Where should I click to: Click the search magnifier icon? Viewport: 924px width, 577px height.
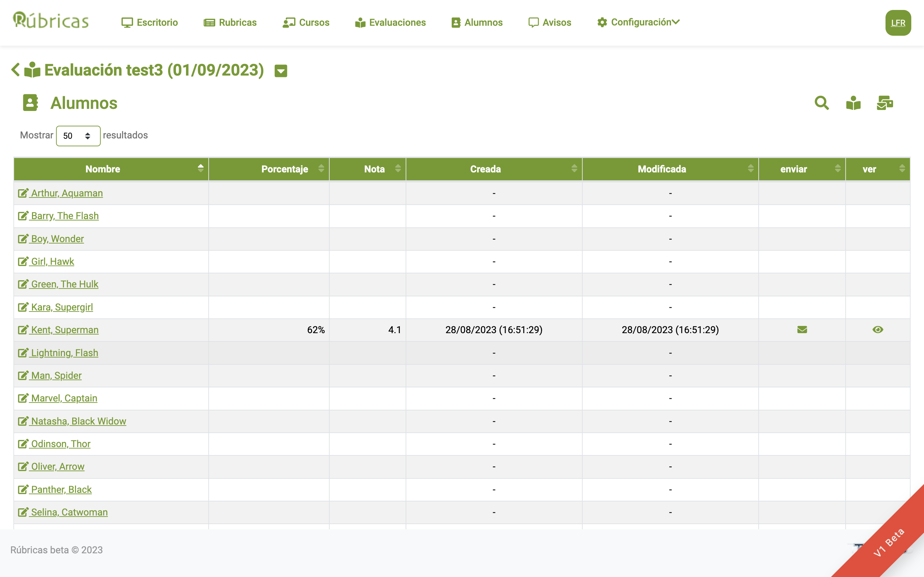pyautogui.click(x=821, y=103)
